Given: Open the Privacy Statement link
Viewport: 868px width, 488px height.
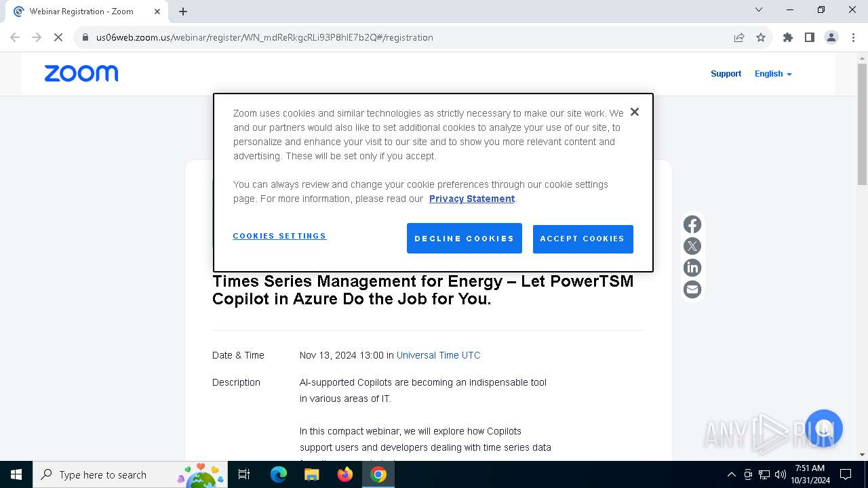Looking at the screenshot, I should (x=472, y=199).
